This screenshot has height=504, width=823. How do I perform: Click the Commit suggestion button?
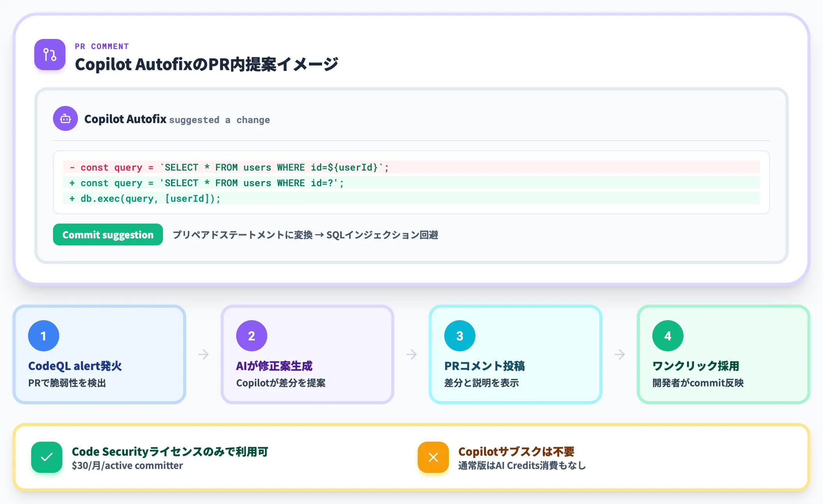(108, 234)
